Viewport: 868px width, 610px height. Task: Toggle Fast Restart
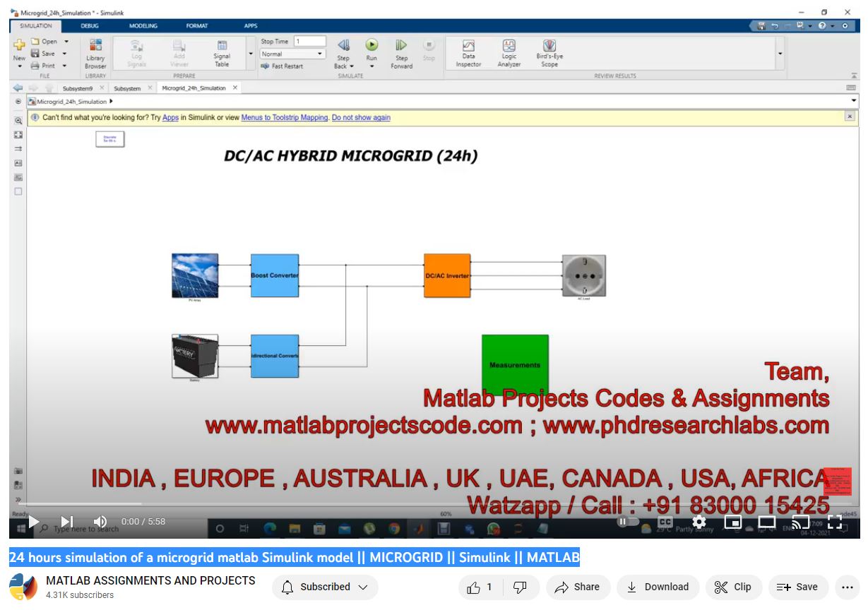pyautogui.click(x=282, y=66)
